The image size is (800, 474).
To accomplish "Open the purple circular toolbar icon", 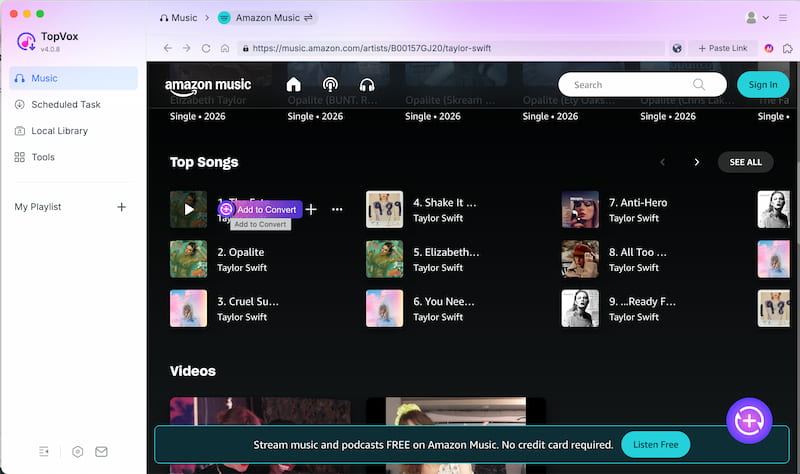I will pyautogui.click(x=769, y=48).
